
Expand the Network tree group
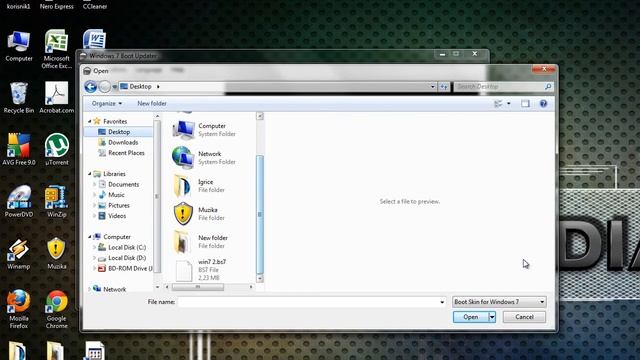(x=90, y=289)
